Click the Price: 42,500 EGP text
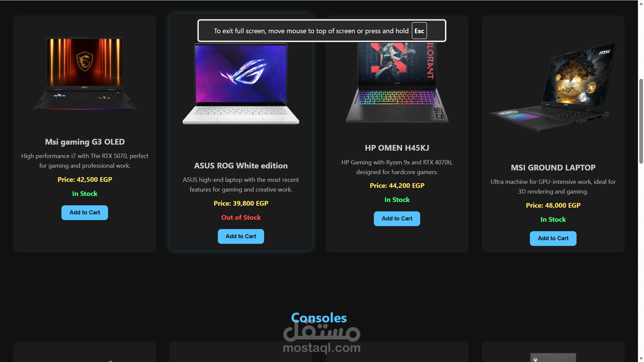Viewport: 644px width, 362px height. coord(85,179)
